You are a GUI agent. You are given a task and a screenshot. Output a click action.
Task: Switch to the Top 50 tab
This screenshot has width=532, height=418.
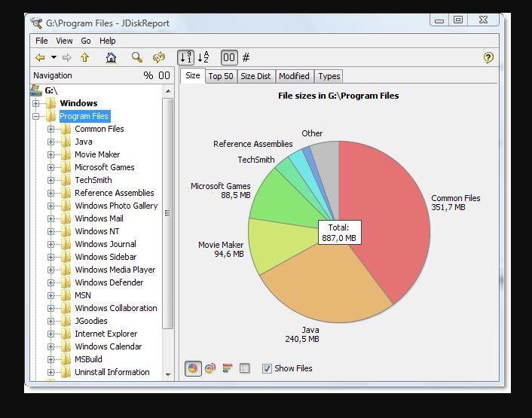[x=220, y=76]
